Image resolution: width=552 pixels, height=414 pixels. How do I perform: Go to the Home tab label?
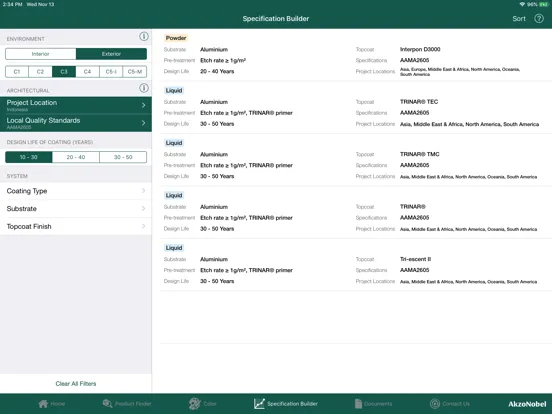tap(58, 404)
